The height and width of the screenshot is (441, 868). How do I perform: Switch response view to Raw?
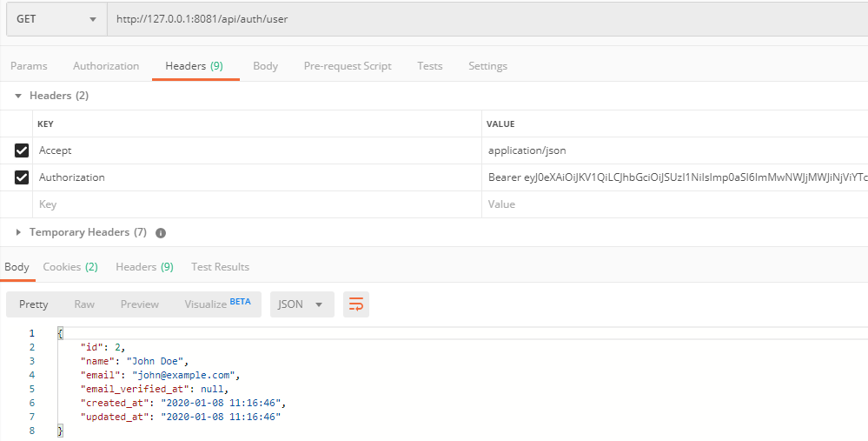point(84,304)
